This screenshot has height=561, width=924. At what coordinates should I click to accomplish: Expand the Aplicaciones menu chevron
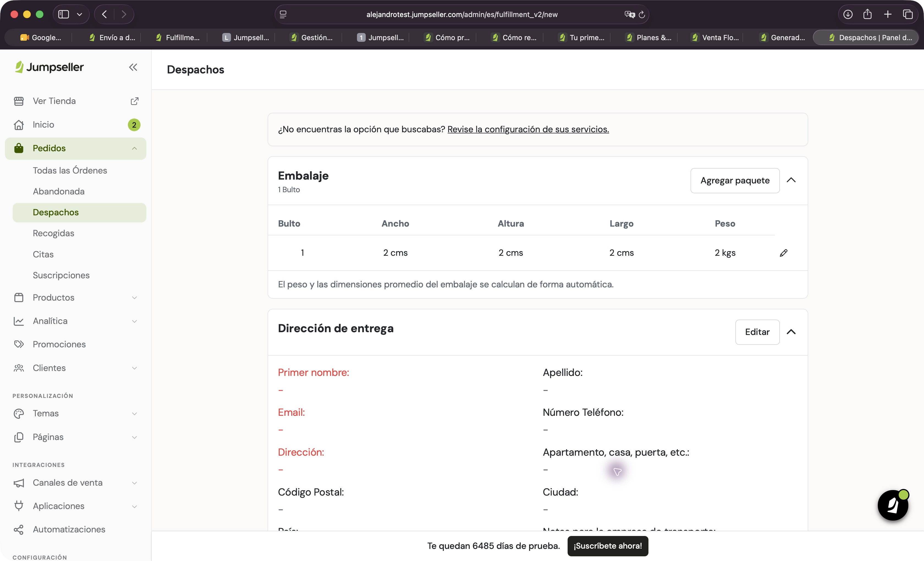pos(134,507)
